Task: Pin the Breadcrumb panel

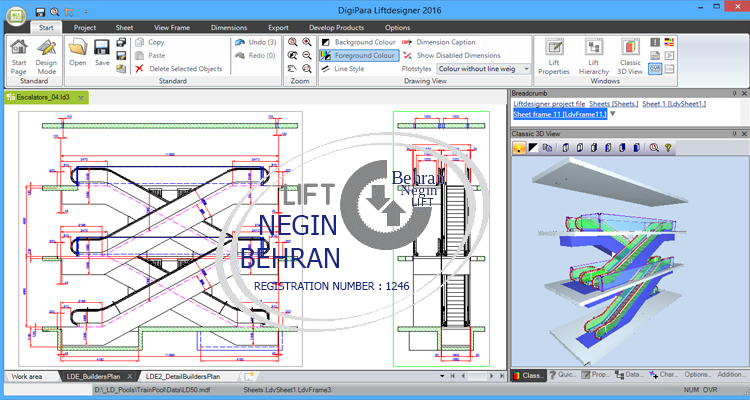Action: click(x=734, y=93)
